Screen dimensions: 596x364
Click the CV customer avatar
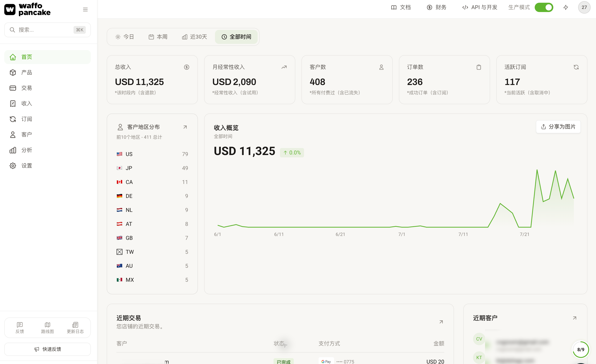pyautogui.click(x=479, y=339)
